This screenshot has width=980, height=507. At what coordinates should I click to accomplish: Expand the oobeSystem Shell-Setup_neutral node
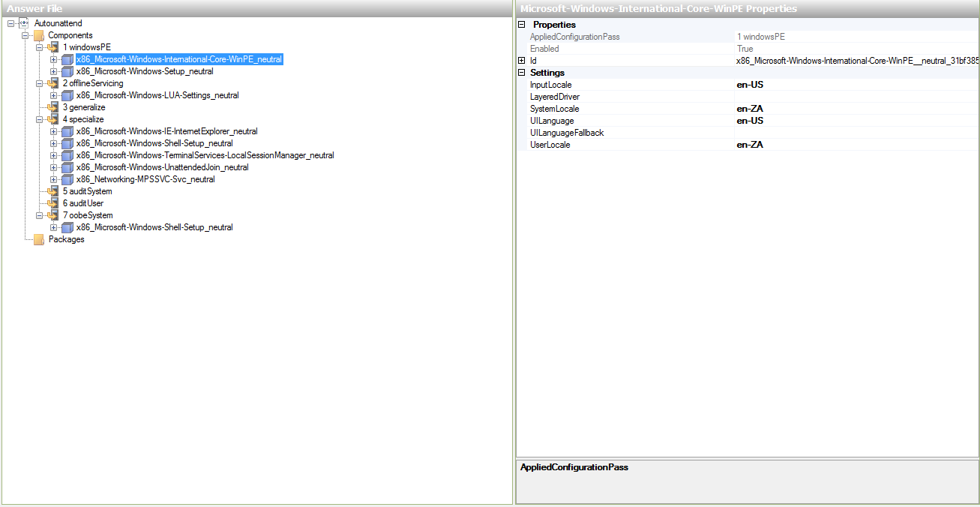53,227
